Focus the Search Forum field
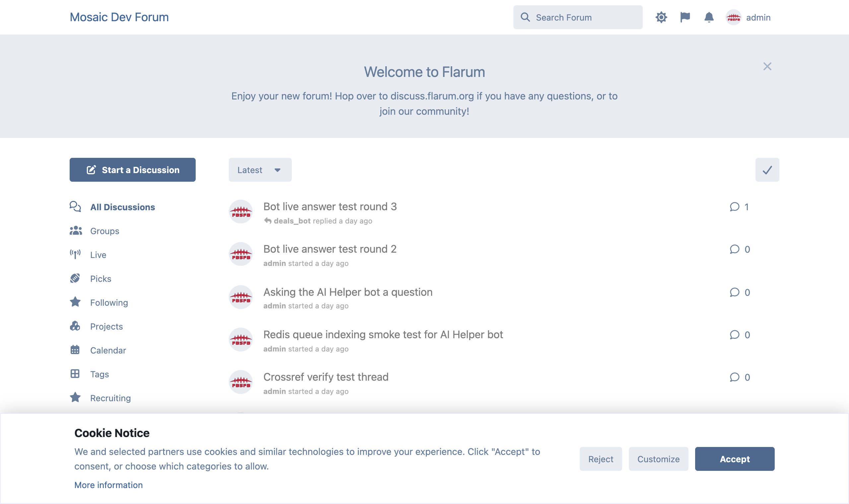Viewport: 849px width, 504px height. pyautogui.click(x=578, y=17)
